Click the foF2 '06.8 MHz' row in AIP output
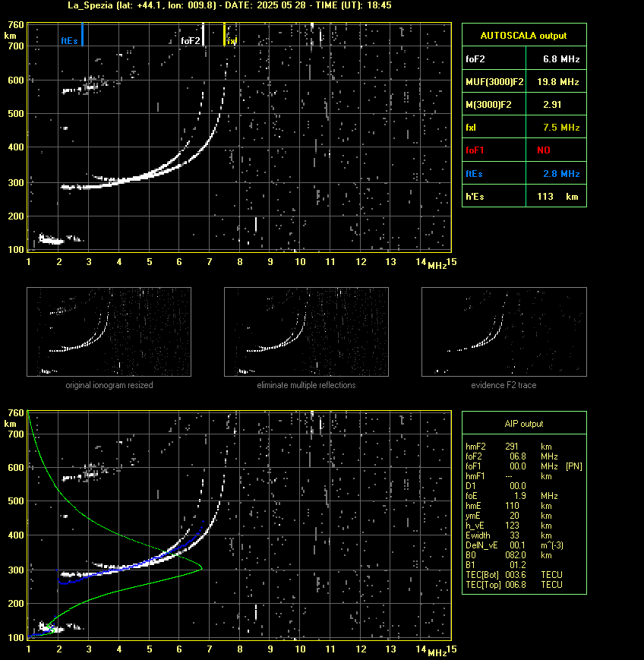 [x=511, y=456]
